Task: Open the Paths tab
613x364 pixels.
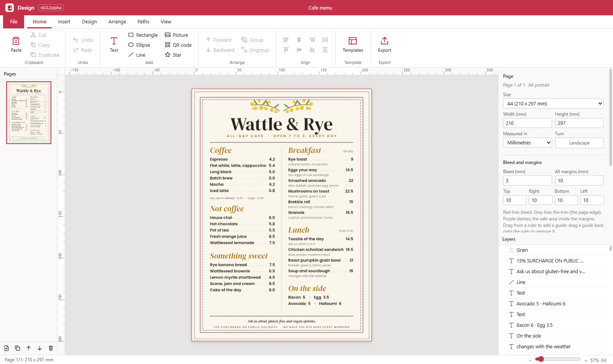Action: coord(143,22)
